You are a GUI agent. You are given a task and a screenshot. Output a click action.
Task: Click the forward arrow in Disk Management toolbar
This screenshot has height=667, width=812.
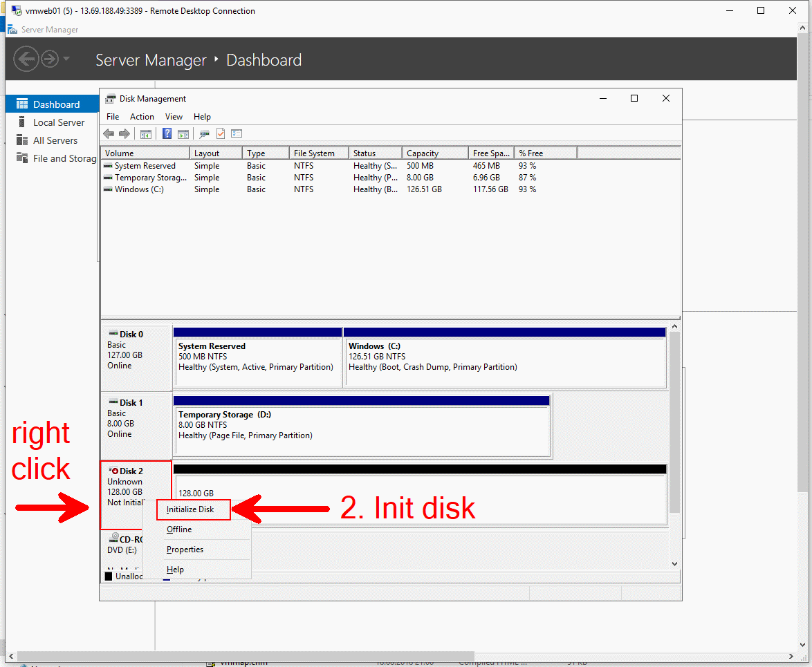tap(124, 133)
